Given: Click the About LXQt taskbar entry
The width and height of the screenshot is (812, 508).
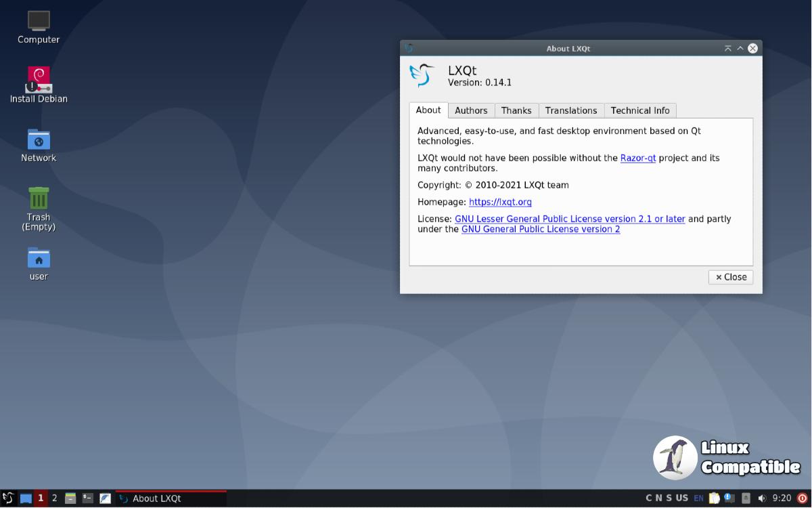Looking at the screenshot, I should pyautogui.click(x=171, y=499).
